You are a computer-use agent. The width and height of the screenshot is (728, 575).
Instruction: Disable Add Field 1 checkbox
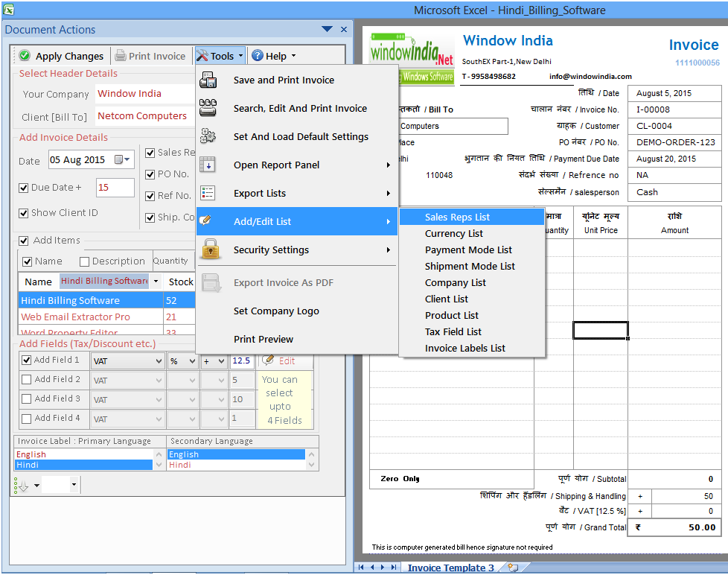pyautogui.click(x=27, y=360)
